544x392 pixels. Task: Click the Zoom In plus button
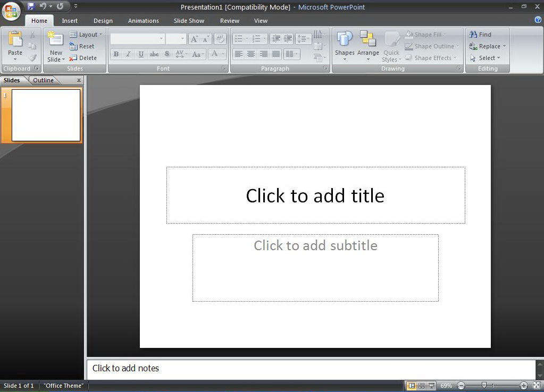[524, 386]
